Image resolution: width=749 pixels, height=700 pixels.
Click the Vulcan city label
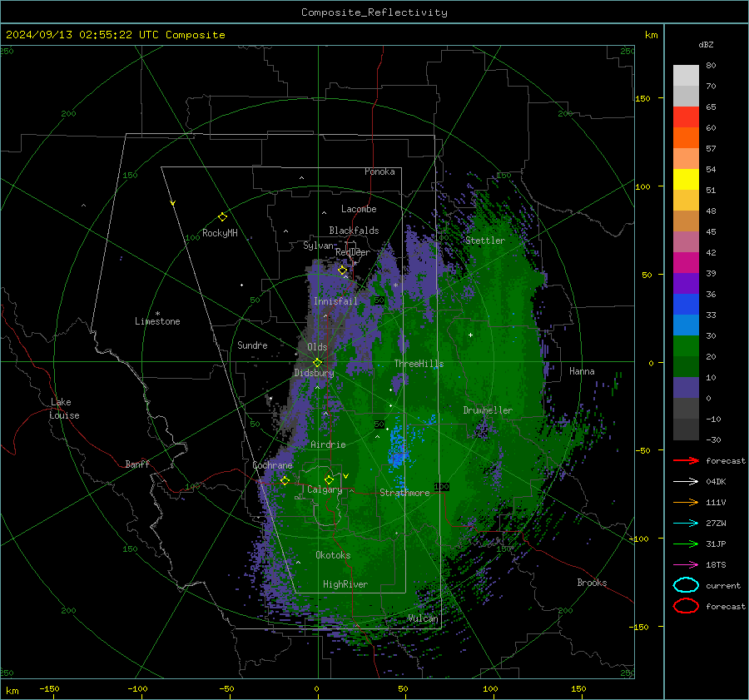click(x=423, y=618)
